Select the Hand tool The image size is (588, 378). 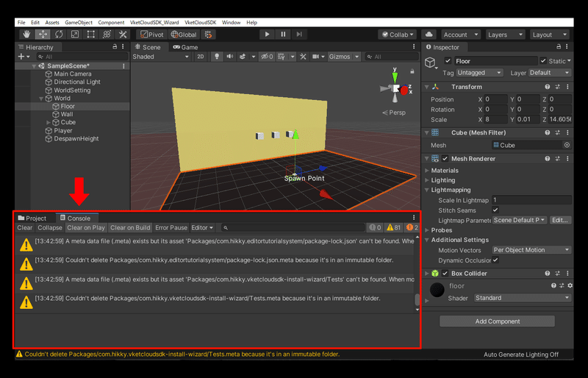tap(26, 35)
